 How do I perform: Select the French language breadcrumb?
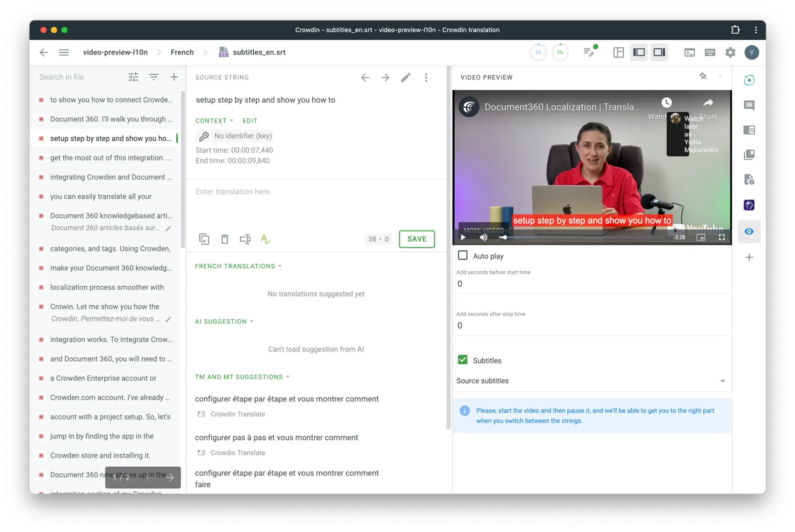pos(182,52)
